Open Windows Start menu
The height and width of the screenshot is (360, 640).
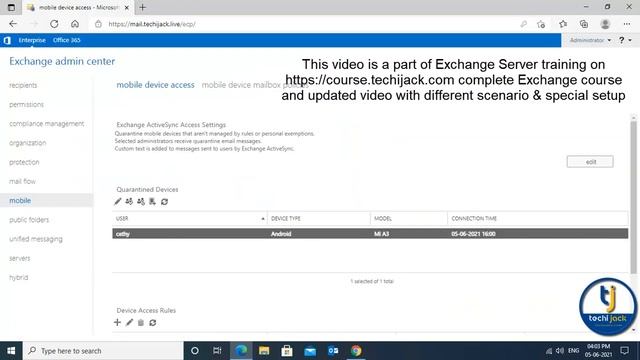point(11,351)
